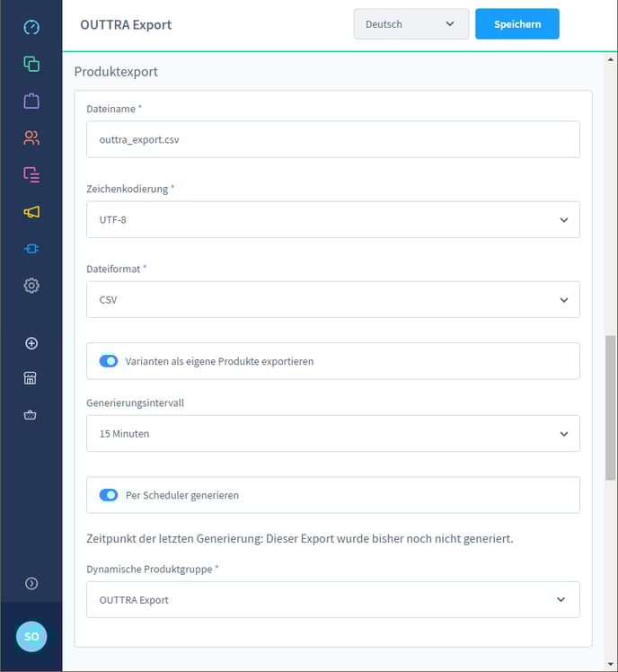The image size is (618, 672).
Task: Click the Produktexport heading
Action: (x=116, y=72)
